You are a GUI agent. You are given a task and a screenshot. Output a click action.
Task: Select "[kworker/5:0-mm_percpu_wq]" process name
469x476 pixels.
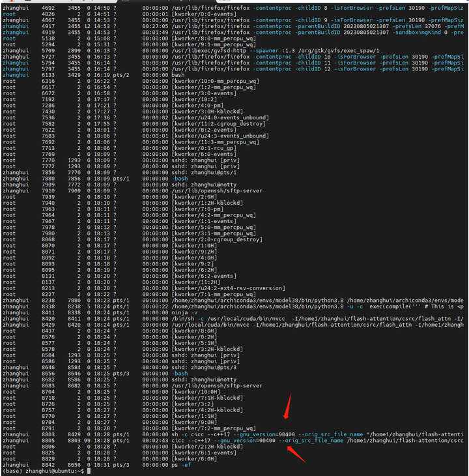pos(214,227)
